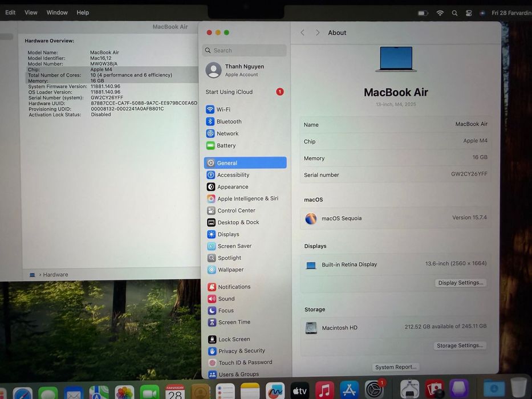Open App Store from the Dock
Image resolution: width=532 pixels, height=399 pixels.
click(349, 390)
